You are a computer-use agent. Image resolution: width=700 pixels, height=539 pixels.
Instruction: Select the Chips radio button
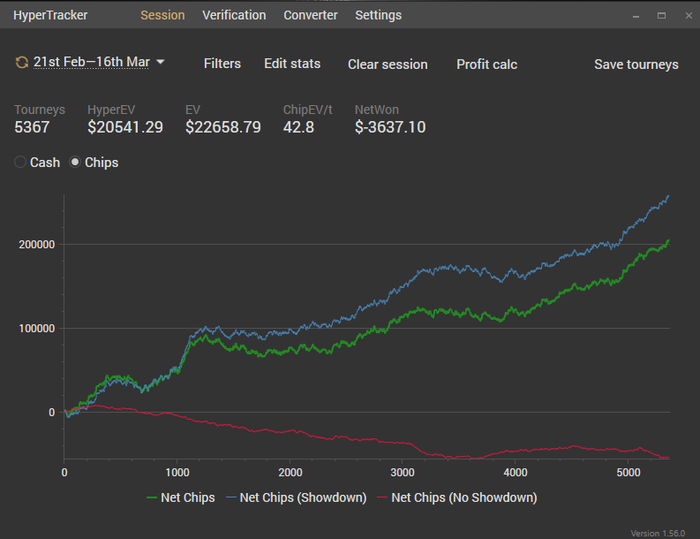76,162
